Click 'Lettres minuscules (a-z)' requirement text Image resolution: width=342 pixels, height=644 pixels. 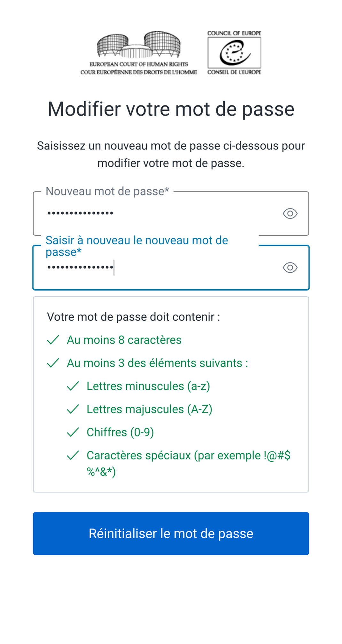pos(149,386)
